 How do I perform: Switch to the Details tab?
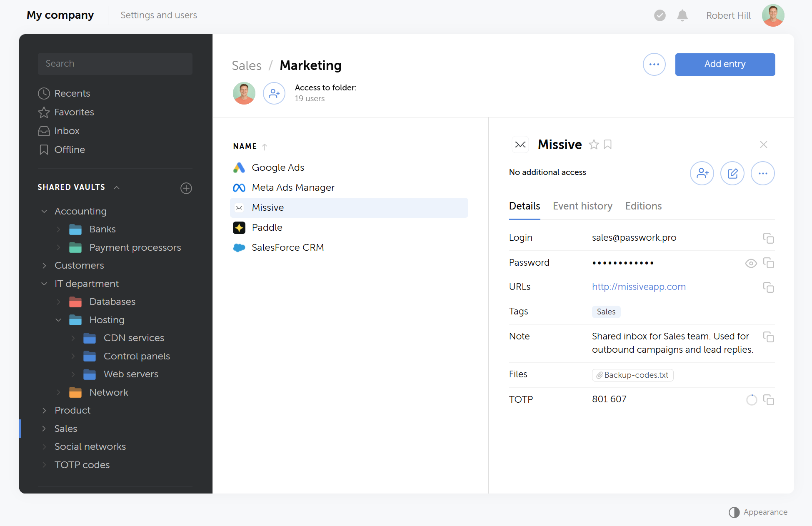(525, 207)
